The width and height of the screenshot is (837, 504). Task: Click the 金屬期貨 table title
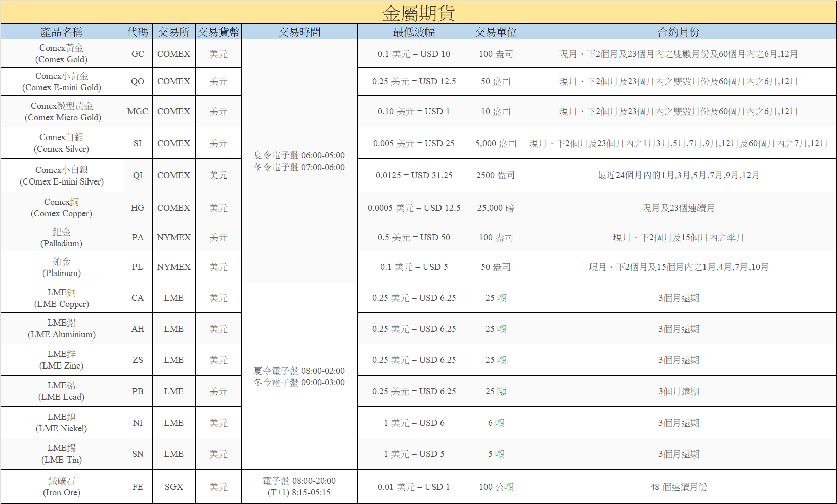tap(418, 13)
